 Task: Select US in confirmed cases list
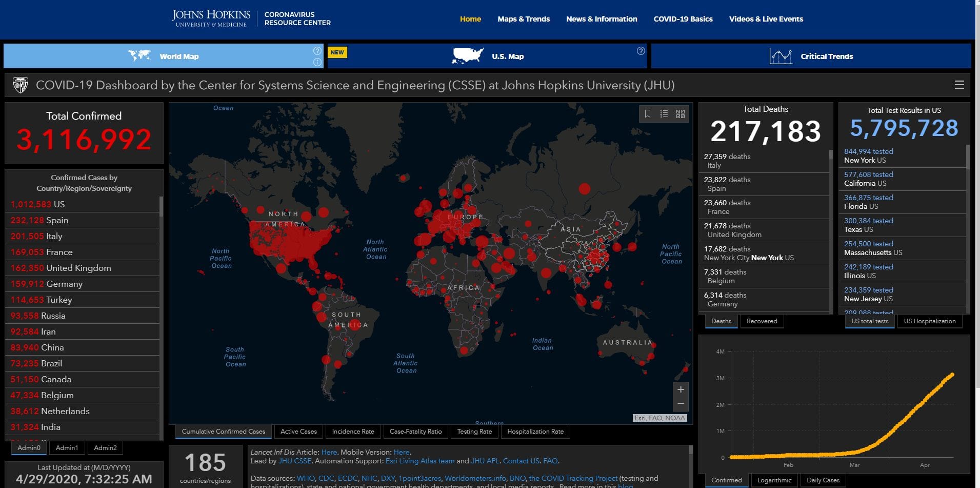82,204
